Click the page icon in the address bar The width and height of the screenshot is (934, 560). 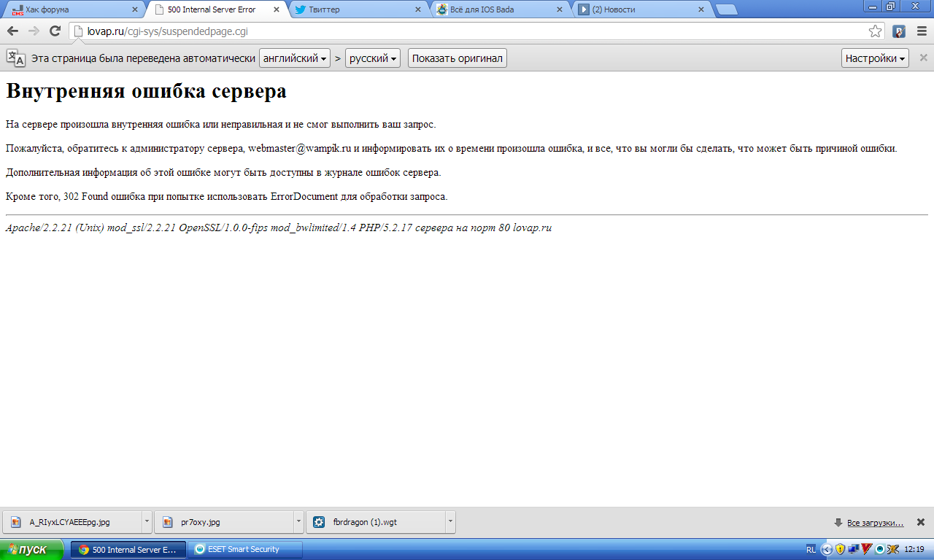[79, 31]
